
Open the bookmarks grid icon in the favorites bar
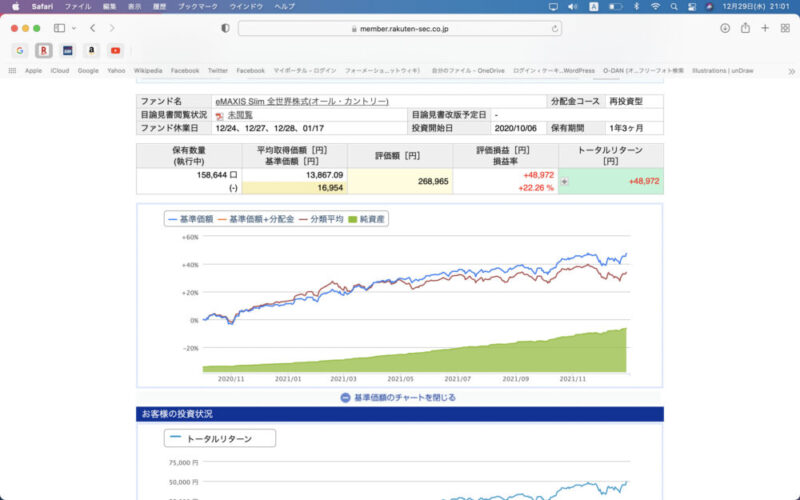click(x=12, y=71)
